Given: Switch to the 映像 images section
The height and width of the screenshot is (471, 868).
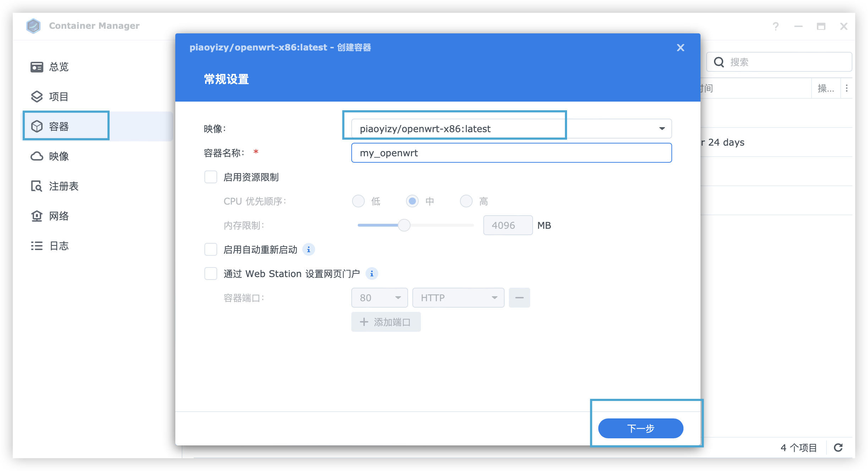Looking at the screenshot, I should tap(58, 156).
